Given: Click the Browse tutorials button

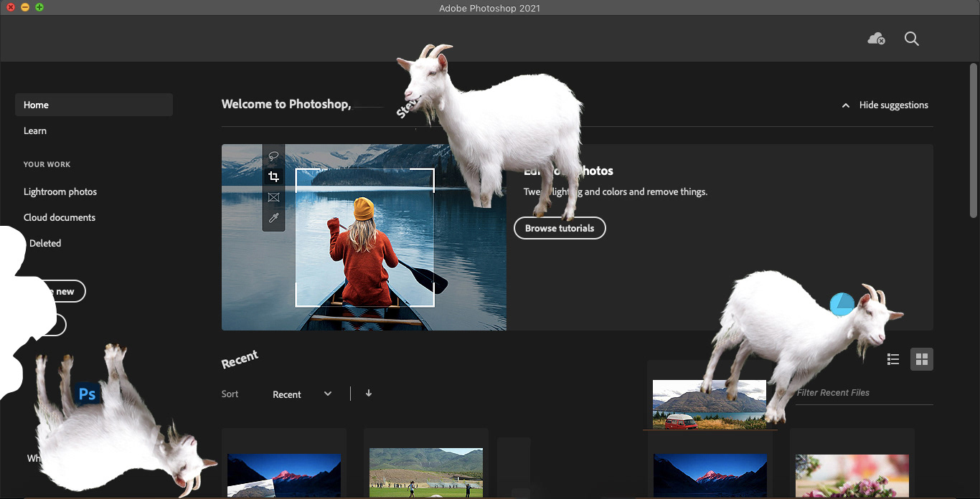Looking at the screenshot, I should 560,228.
